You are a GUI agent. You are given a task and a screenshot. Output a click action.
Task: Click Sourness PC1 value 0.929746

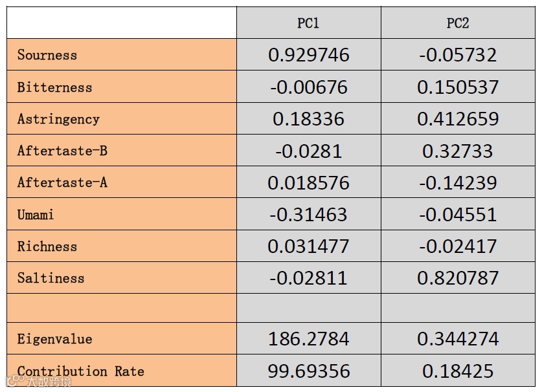click(309, 55)
